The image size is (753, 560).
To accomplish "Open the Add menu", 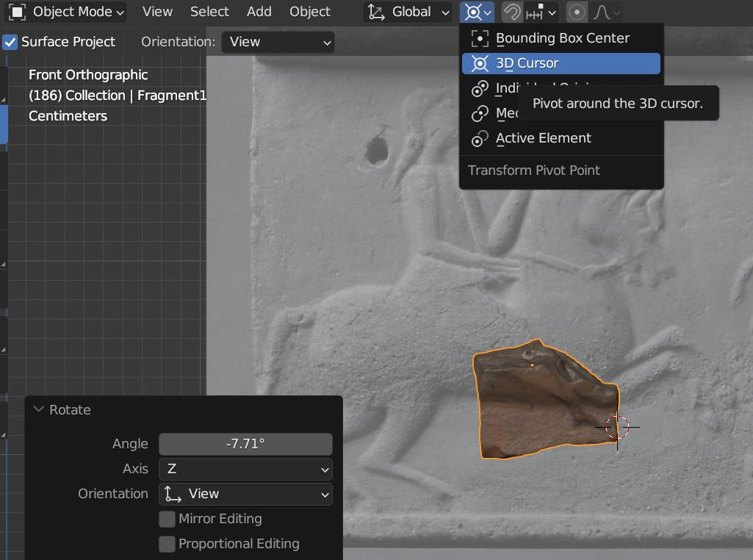I will coord(259,12).
